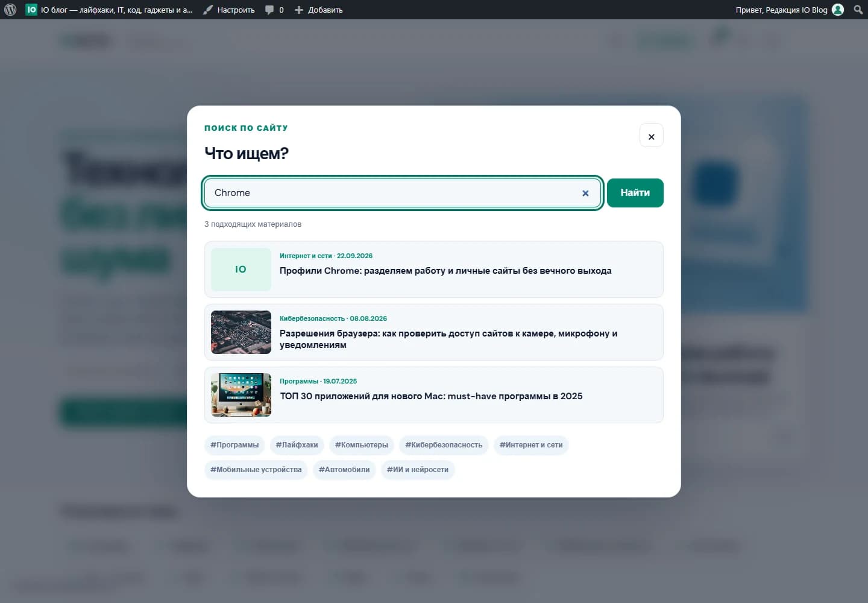Click Добавить in admin bar
Screen dimensions: 868x603
pyautogui.click(x=318, y=10)
